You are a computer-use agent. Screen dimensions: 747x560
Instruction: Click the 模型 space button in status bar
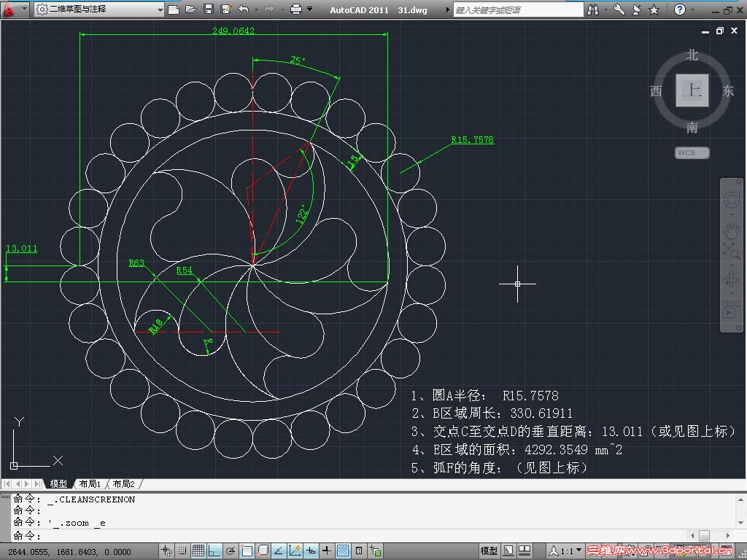click(489, 551)
